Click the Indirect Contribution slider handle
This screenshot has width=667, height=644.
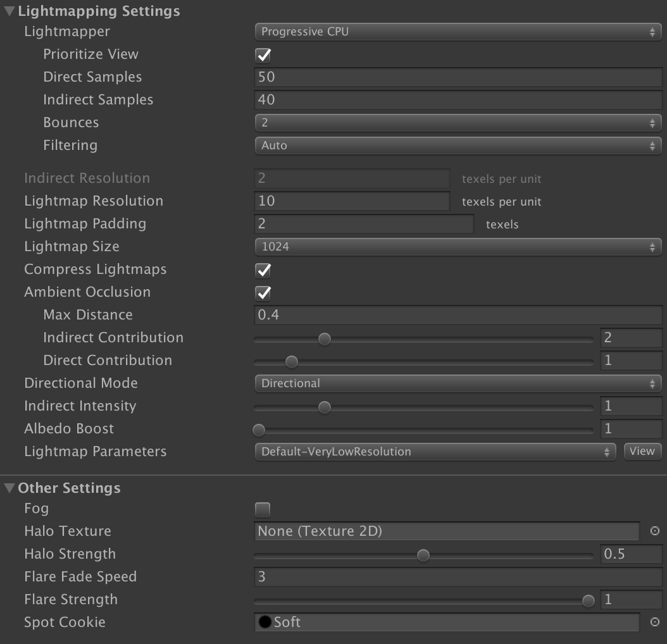325,339
